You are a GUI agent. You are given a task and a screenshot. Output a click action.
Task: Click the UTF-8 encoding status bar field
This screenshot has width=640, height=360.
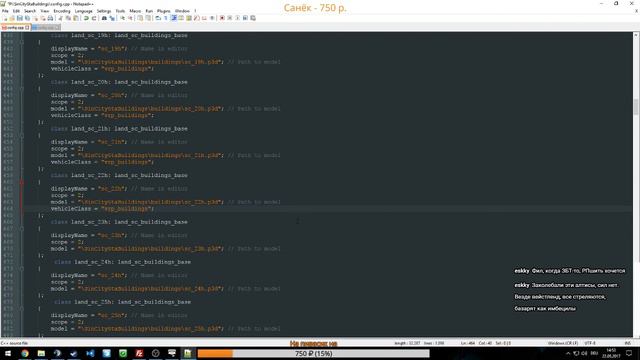(590, 343)
